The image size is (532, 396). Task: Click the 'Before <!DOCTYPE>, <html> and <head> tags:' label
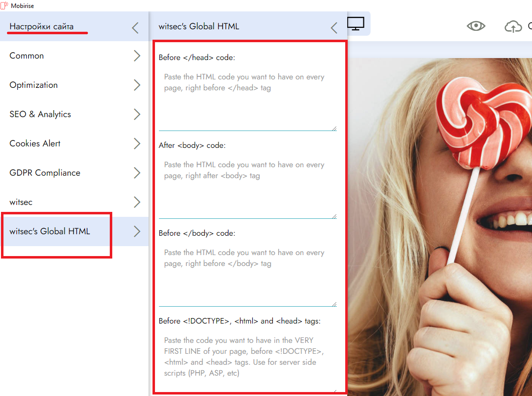click(x=239, y=321)
